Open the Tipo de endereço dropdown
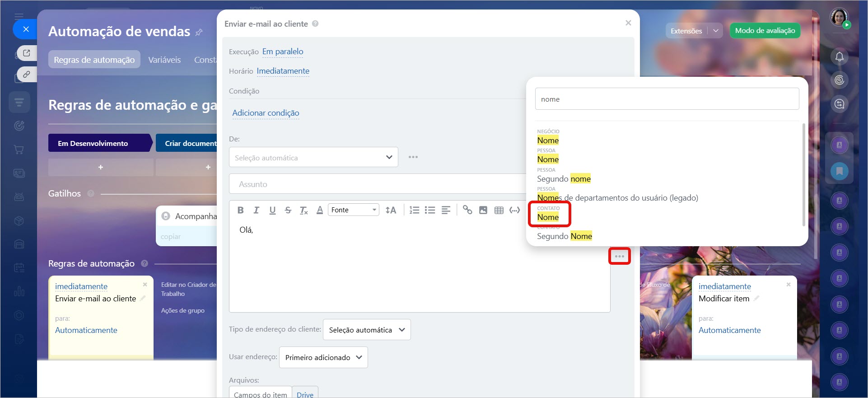The image size is (868, 398). (x=367, y=330)
